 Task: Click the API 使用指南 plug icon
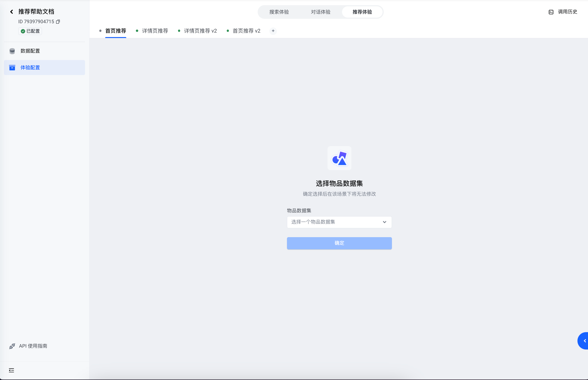(x=12, y=346)
